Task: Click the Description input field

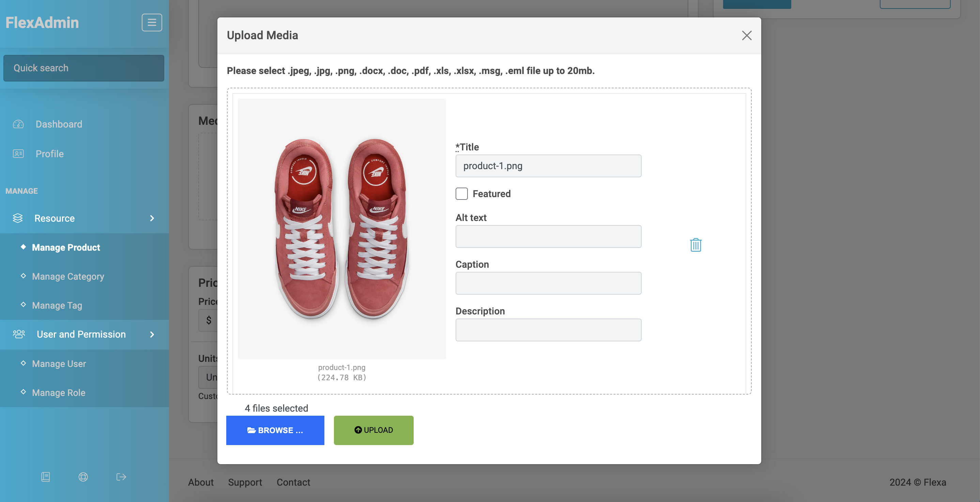Action: (548, 330)
